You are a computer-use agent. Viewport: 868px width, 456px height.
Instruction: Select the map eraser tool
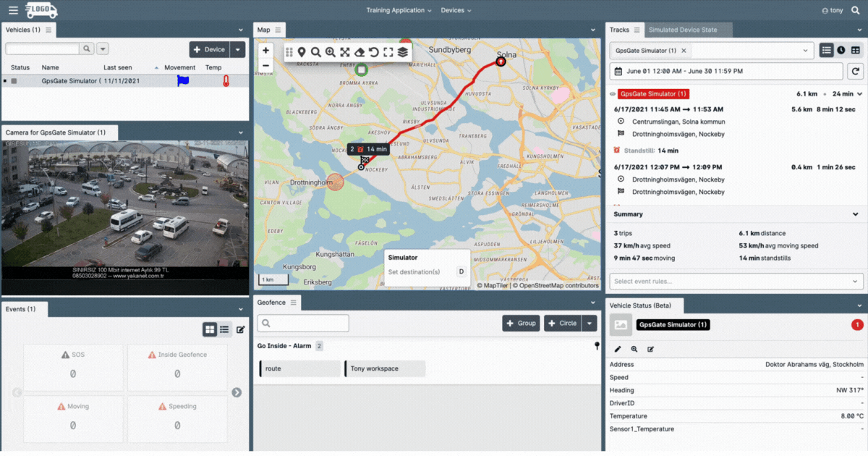pos(359,52)
